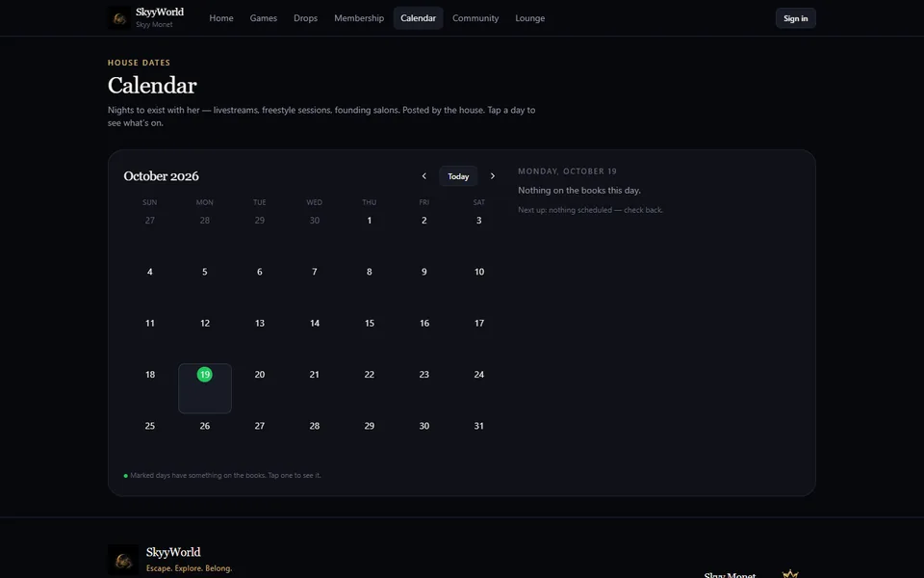
Task: Select greyed-out September 27 cell
Action: (x=150, y=234)
